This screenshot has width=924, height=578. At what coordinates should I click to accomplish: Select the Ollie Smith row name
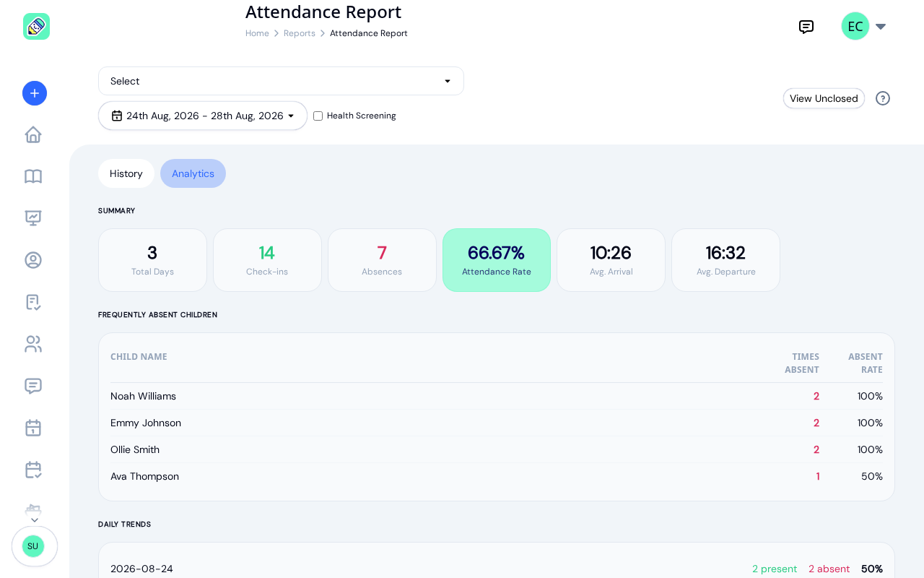[135, 449]
